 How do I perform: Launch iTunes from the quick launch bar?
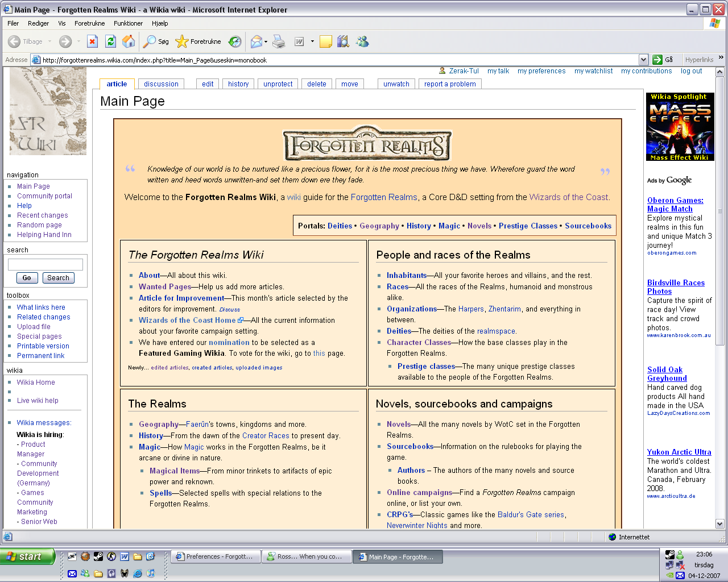coord(151,573)
